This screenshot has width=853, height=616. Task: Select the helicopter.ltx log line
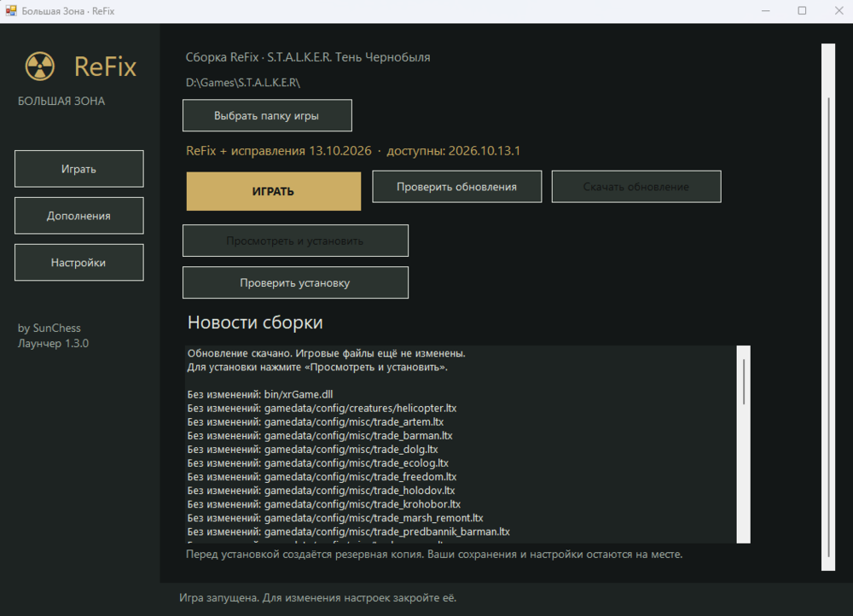322,408
